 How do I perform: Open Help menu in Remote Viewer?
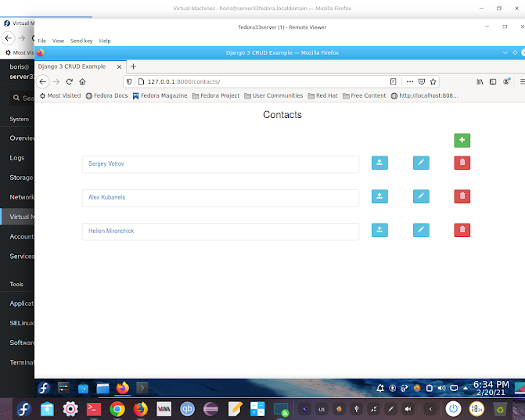click(105, 41)
